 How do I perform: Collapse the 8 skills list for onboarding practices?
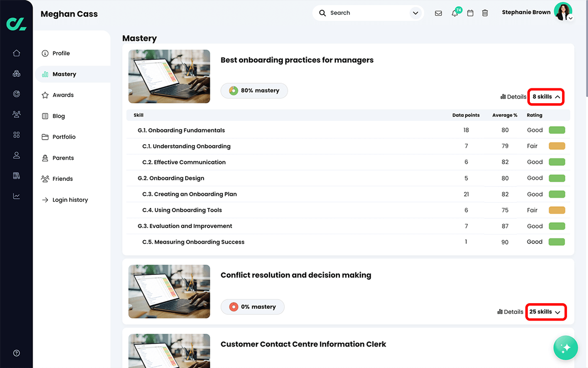point(546,97)
